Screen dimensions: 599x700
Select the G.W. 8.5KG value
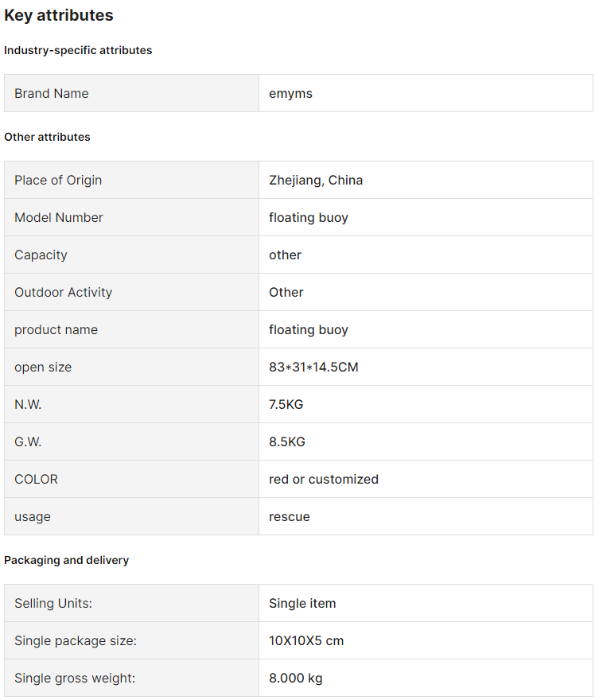pyautogui.click(x=287, y=442)
